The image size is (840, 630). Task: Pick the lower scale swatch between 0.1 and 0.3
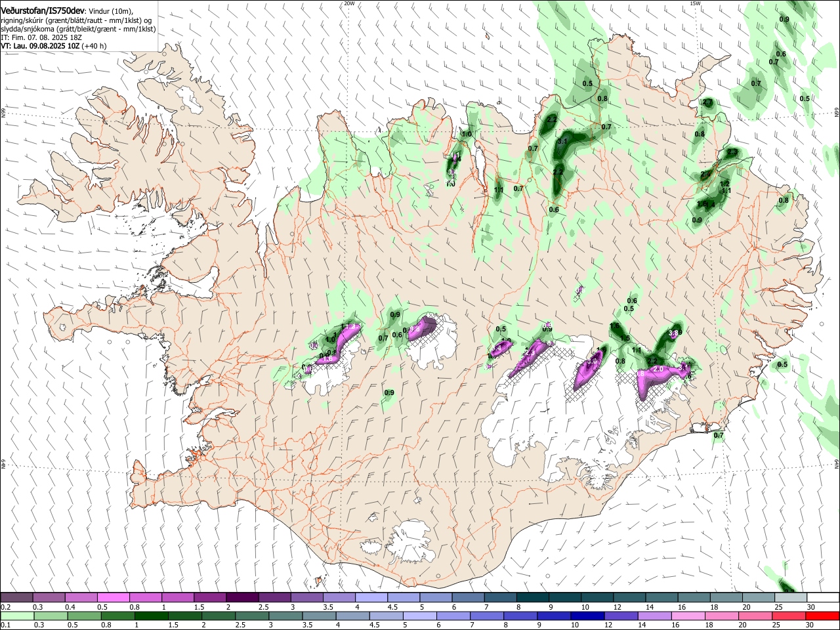coord(17,616)
